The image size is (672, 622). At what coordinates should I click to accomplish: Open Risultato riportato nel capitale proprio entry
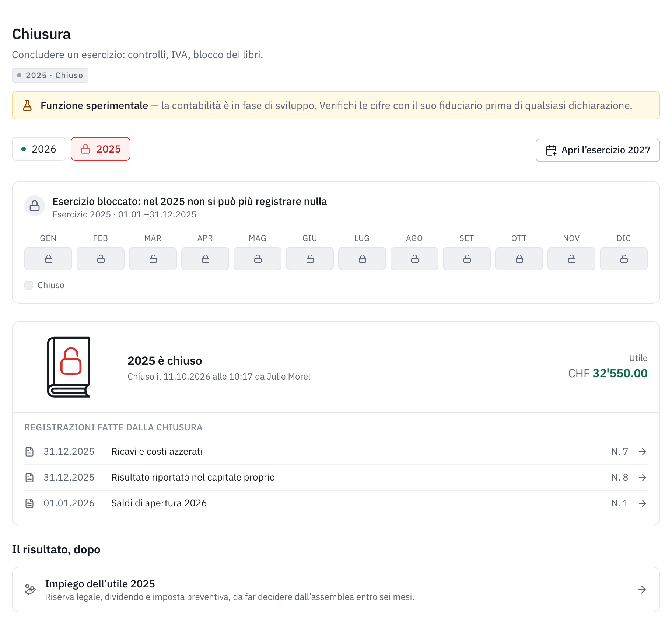tap(336, 478)
